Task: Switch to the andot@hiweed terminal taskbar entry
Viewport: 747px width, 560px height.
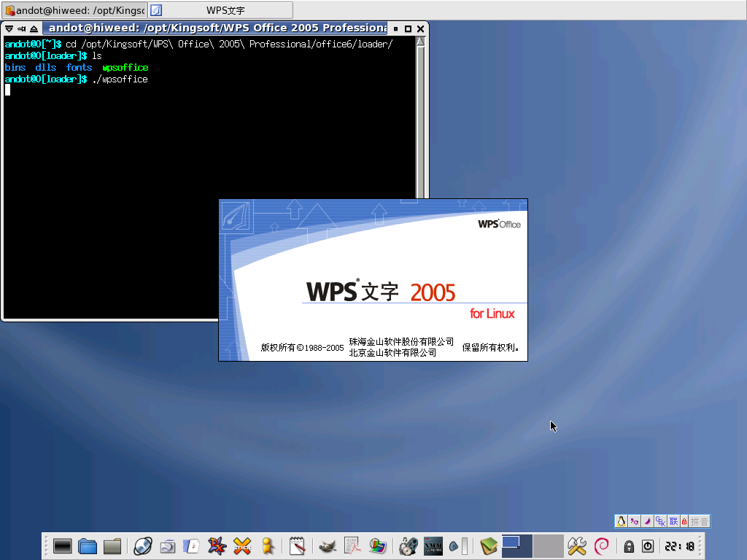Action: pyautogui.click(x=75, y=10)
